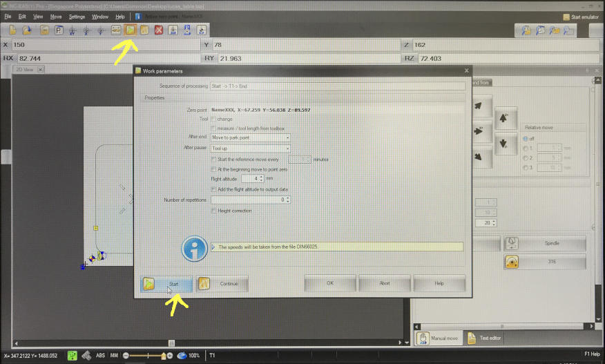This screenshot has width=605, height=364.
Task: Open the Edit menu
Action: tap(22, 17)
